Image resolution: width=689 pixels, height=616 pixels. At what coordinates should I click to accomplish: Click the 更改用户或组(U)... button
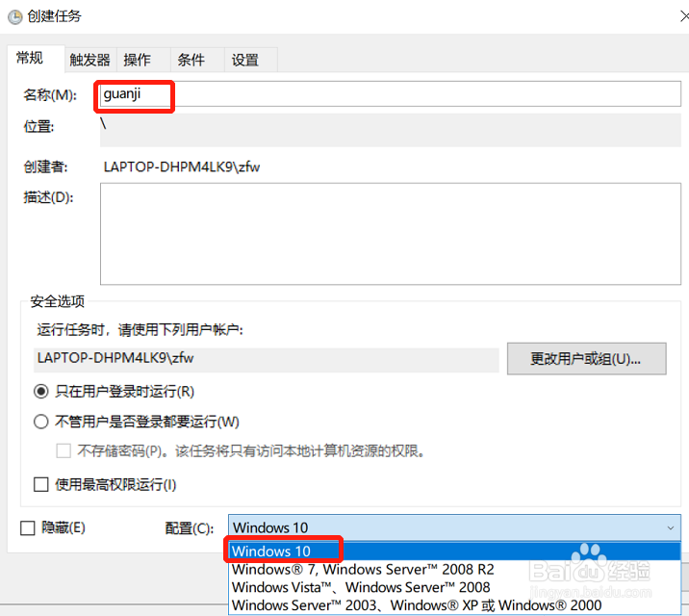pos(586,358)
